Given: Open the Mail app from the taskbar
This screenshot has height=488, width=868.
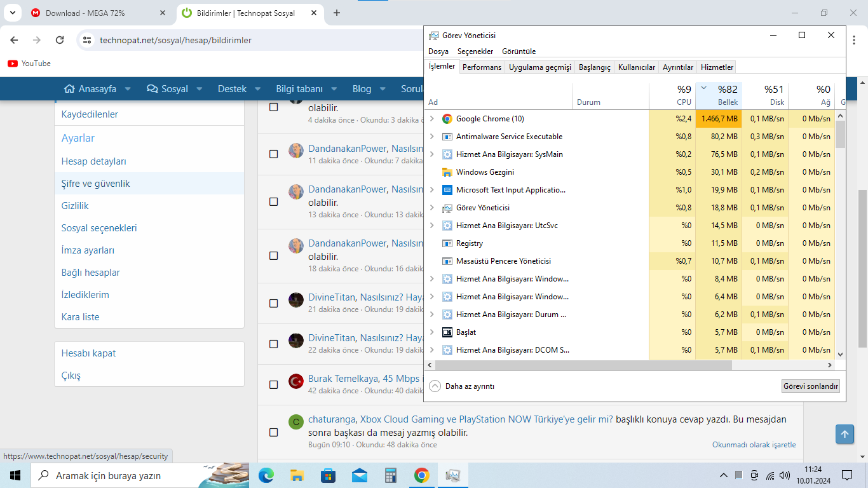Looking at the screenshot, I should (359, 475).
